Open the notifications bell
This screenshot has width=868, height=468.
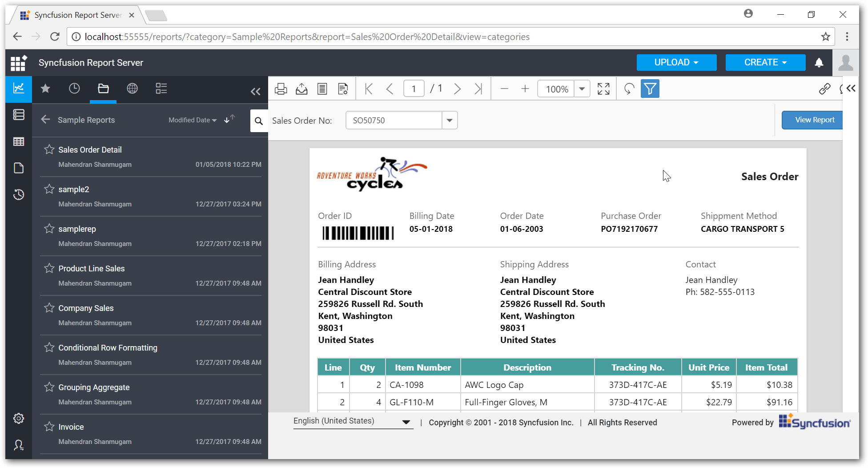pos(819,63)
